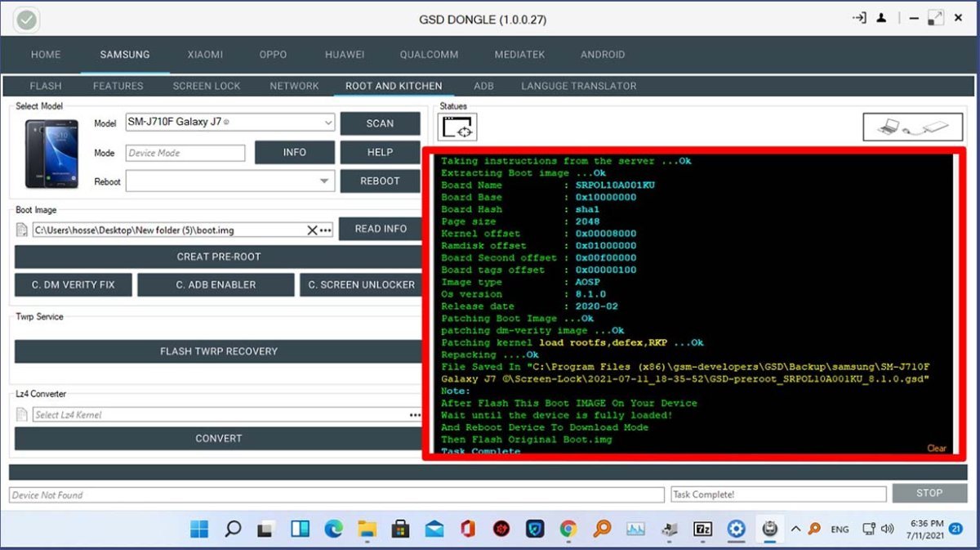The width and height of the screenshot is (980, 550).
Task: Switch to the XIAOMI tab
Action: tap(205, 55)
